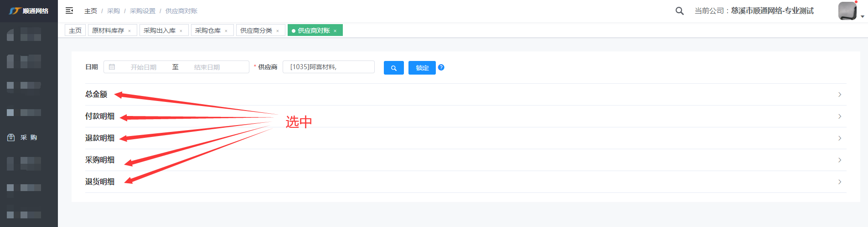Viewport: 868px width, 227px height.
Task: Expand the 总金额 section
Action: tap(839, 95)
